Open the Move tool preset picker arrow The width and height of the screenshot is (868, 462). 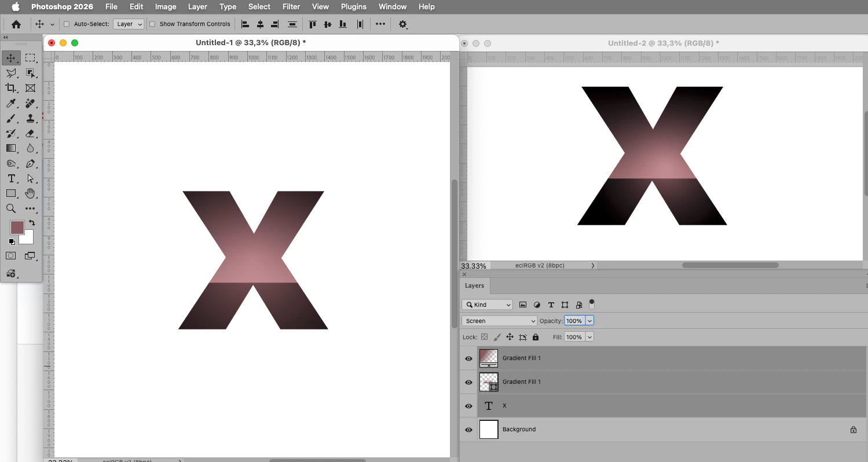[x=52, y=24]
